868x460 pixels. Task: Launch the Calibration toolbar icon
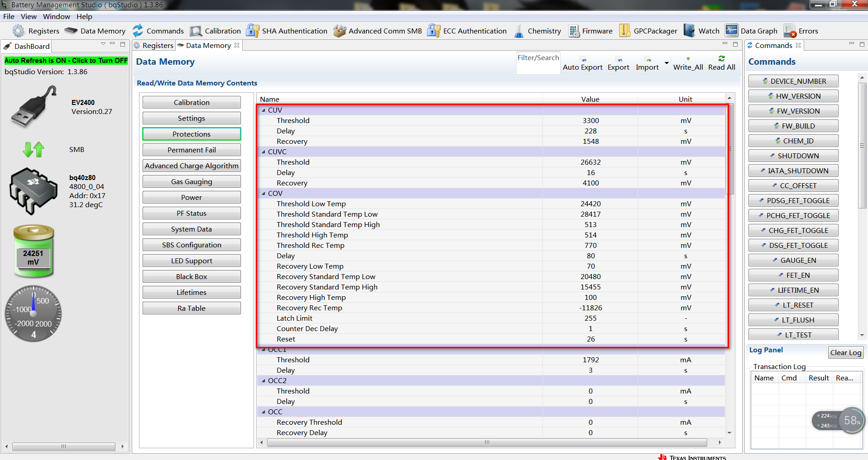coord(196,31)
